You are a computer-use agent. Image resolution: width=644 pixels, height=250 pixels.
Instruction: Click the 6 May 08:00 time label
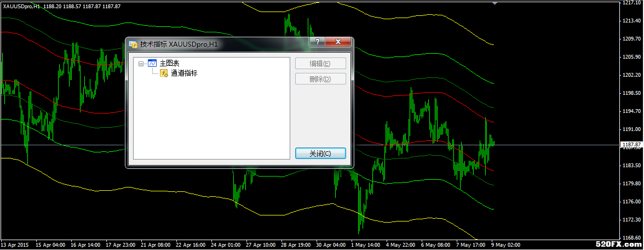(x=436, y=245)
